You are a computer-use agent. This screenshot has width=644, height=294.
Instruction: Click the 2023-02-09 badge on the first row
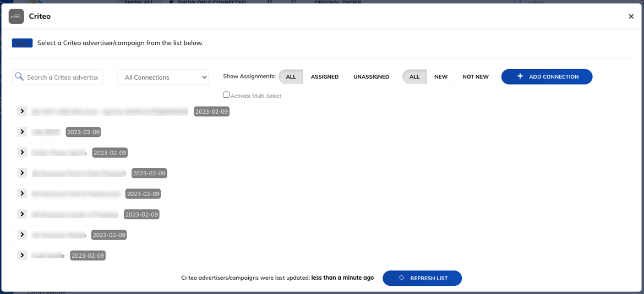click(211, 112)
